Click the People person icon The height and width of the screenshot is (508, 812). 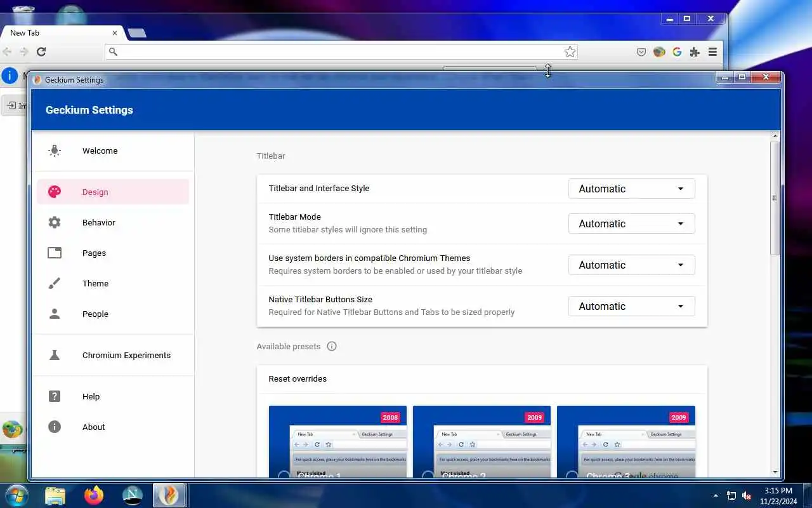[x=55, y=314]
